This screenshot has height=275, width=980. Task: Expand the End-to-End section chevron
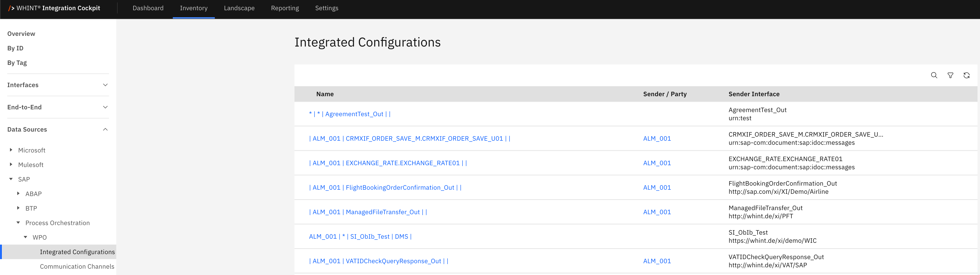(105, 107)
